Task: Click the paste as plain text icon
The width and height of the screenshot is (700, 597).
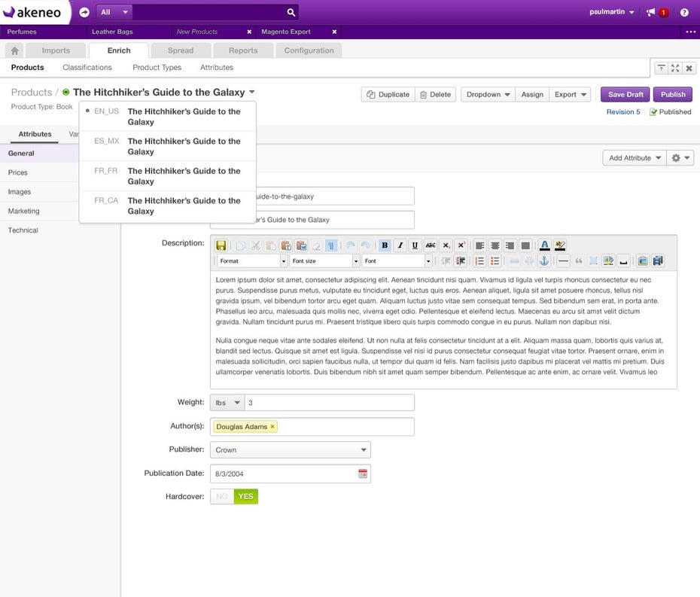Action: [286, 245]
